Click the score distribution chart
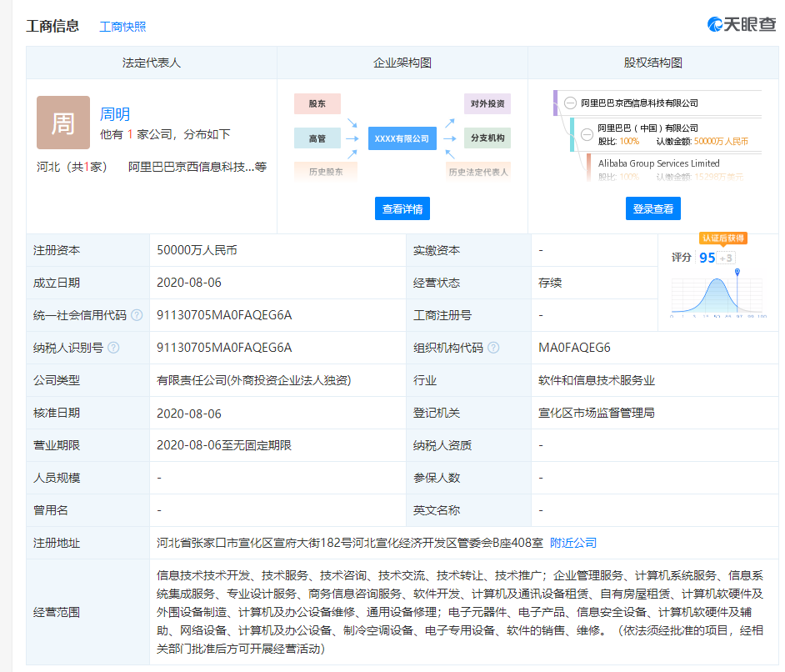The height and width of the screenshot is (672, 785). point(717,294)
